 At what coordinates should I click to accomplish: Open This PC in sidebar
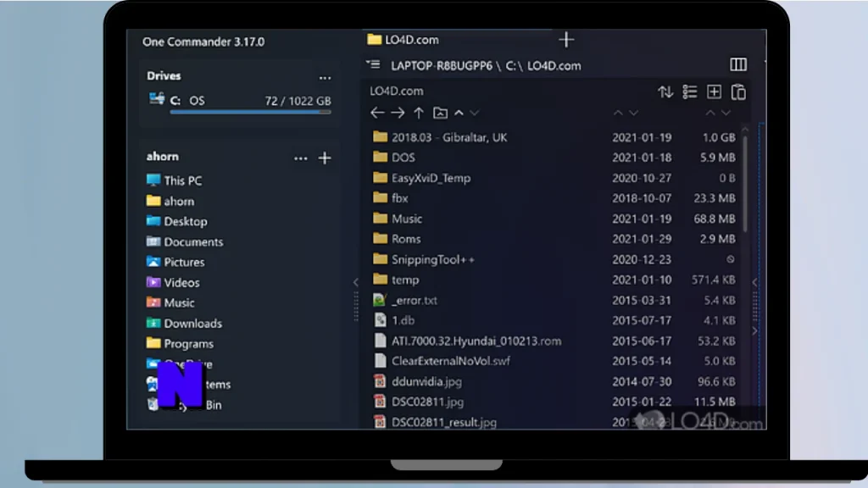tap(174, 180)
